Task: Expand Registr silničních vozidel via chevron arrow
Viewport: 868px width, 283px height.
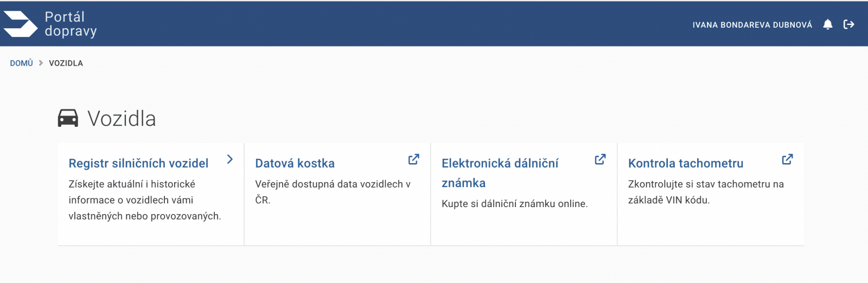Action: tap(230, 159)
